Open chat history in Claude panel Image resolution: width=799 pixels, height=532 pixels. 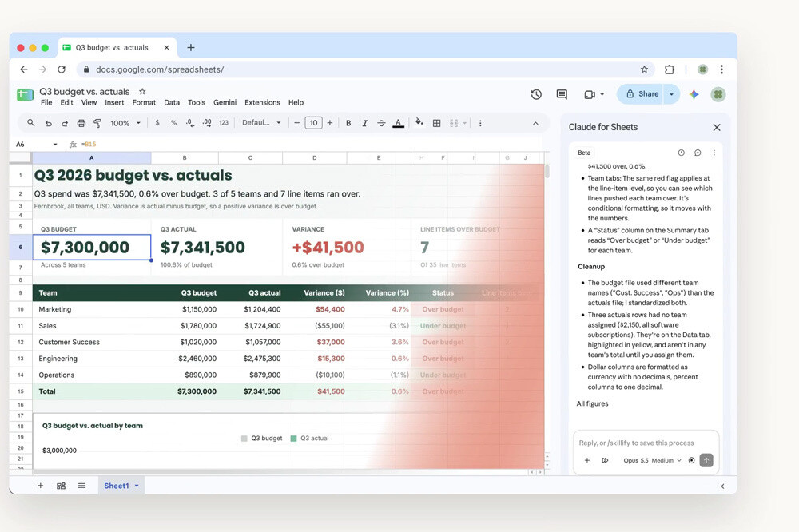pos(682,153)
